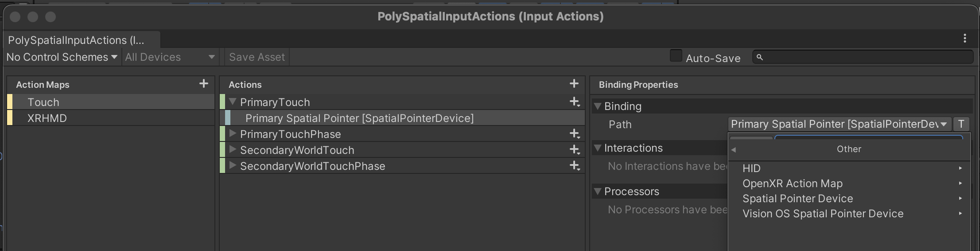Add binding to SecondaryWorldTouchPhase action

point(575,166)
